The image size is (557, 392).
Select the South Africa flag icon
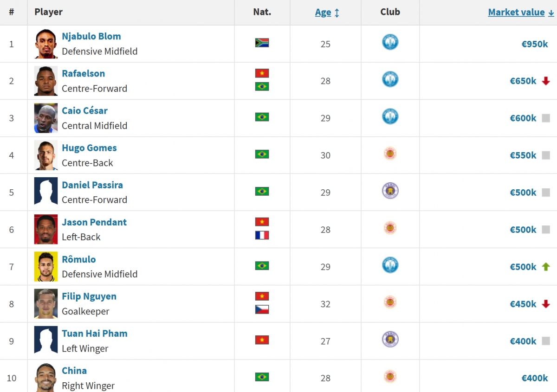[262, 43]
